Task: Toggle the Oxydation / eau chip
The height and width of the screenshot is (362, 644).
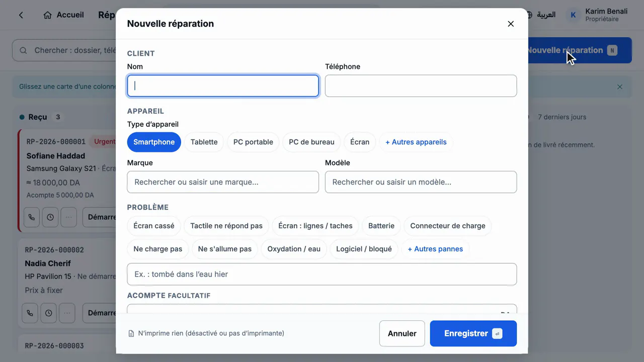Action: (x=294, y=249)
